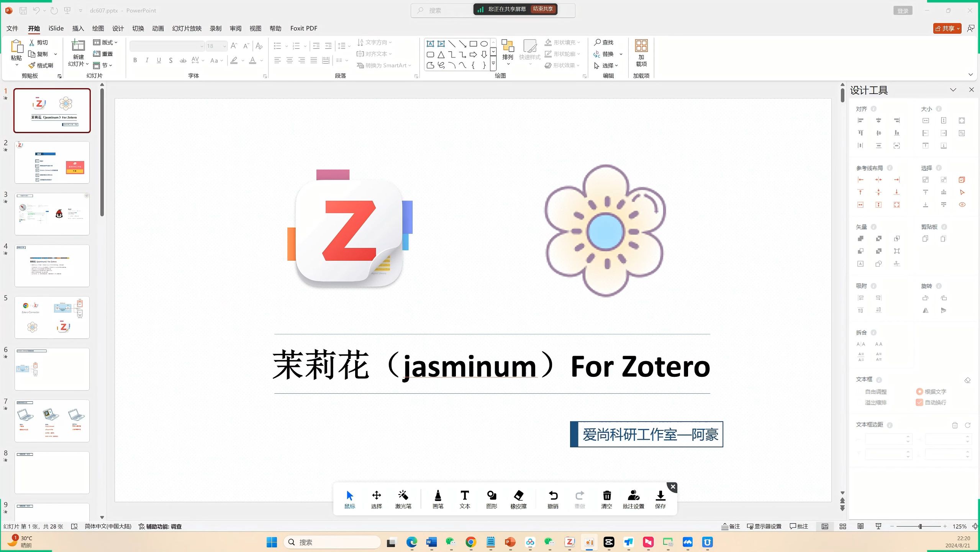Open Chrome from the Windows taskbar
The image size is (980, 552).
tap(471, 542)
